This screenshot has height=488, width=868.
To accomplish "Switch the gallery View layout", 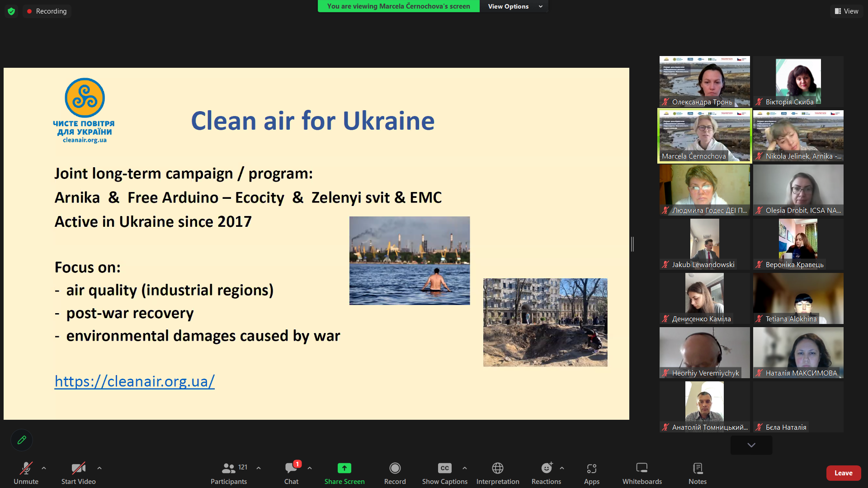I will pos(846,11).
